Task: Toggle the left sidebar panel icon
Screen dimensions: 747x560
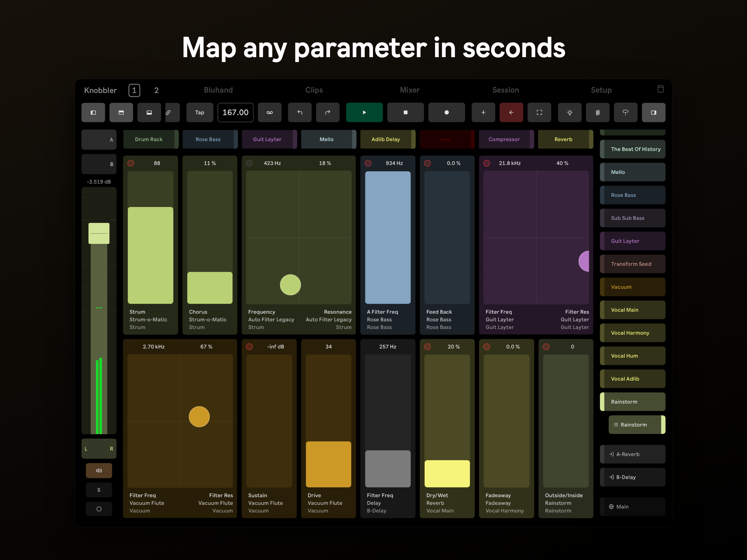Action: 93,112
